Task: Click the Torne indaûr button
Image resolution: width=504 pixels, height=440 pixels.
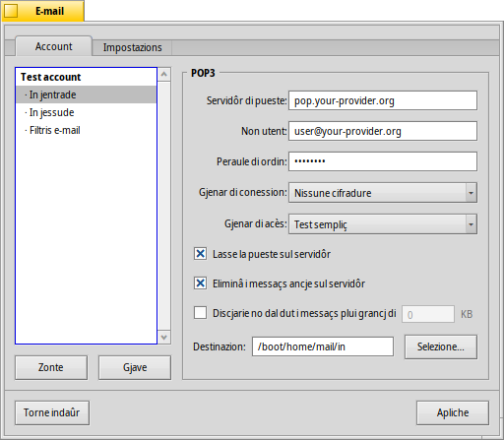Action: click(52, 412)
